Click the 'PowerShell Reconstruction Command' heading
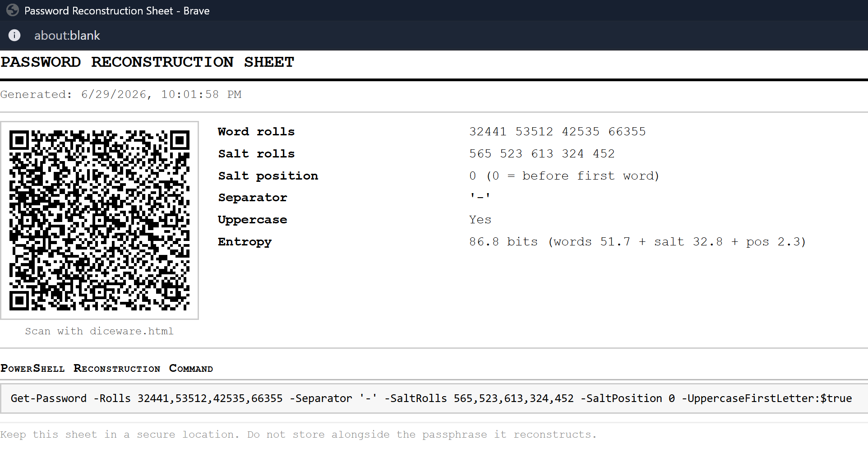The width and height of the screenshot is (868, 453). point(106,368)
